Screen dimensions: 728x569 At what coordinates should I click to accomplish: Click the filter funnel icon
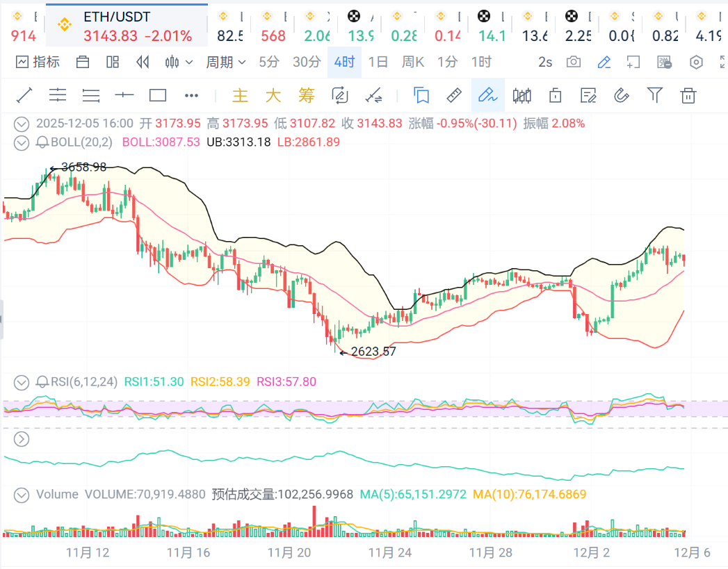point(654,95)
